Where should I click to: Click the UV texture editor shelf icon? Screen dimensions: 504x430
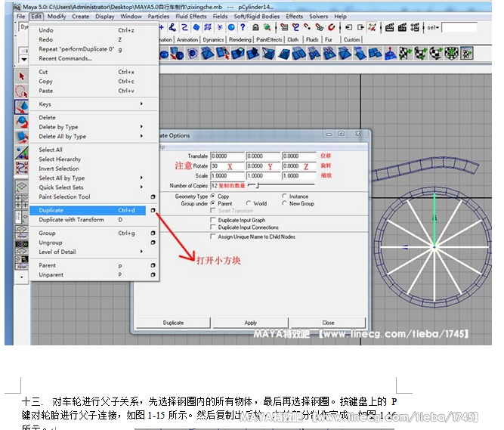click(467, 54)
